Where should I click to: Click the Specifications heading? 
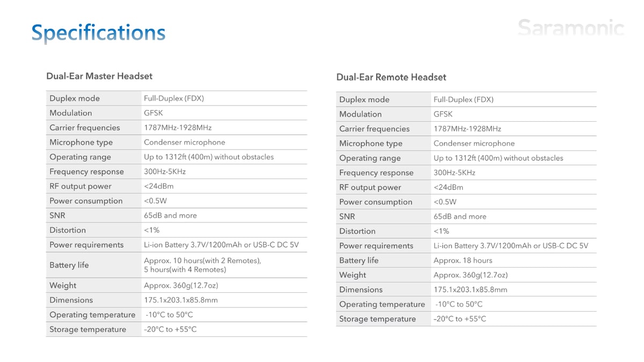98,33
